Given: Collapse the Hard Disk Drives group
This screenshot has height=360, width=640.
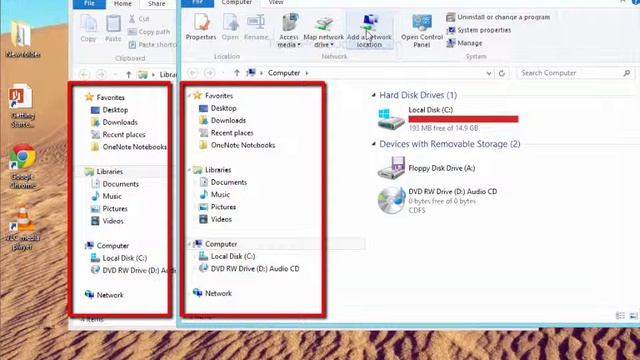Looking at the screenshot, I should coord(373,95).
